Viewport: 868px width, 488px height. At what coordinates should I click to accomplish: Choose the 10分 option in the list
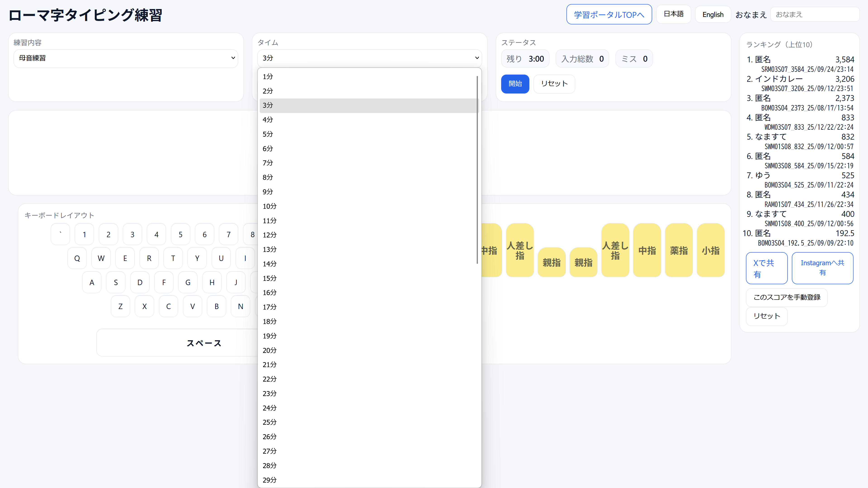pyautogui.click(x=270, y=206)
